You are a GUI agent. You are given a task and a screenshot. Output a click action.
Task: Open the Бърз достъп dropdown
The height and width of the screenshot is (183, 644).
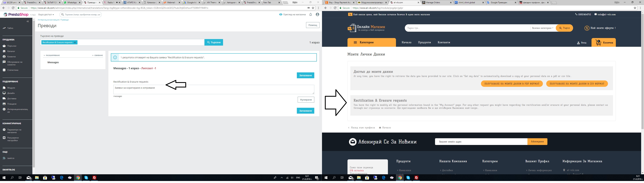(46, 14)
